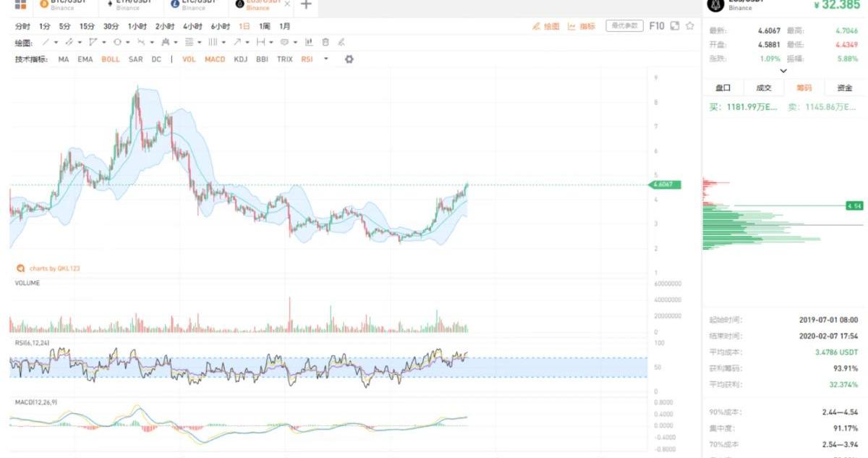Expand more technical indicators dropdown after RSI
This screenshot has height=458, width=868.
326,59
